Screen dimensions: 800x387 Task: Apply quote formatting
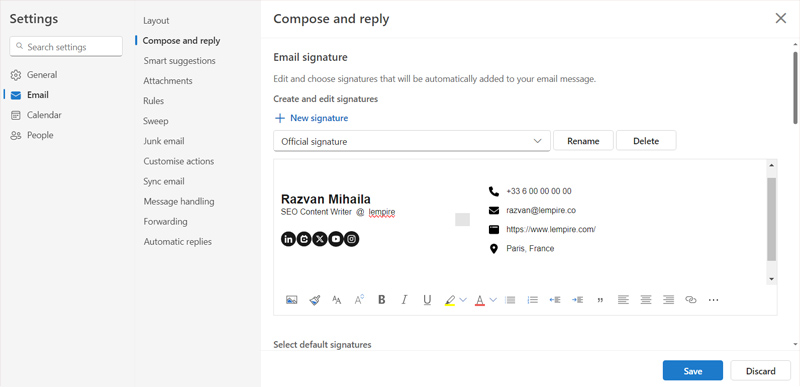click(x=600, y=300)
